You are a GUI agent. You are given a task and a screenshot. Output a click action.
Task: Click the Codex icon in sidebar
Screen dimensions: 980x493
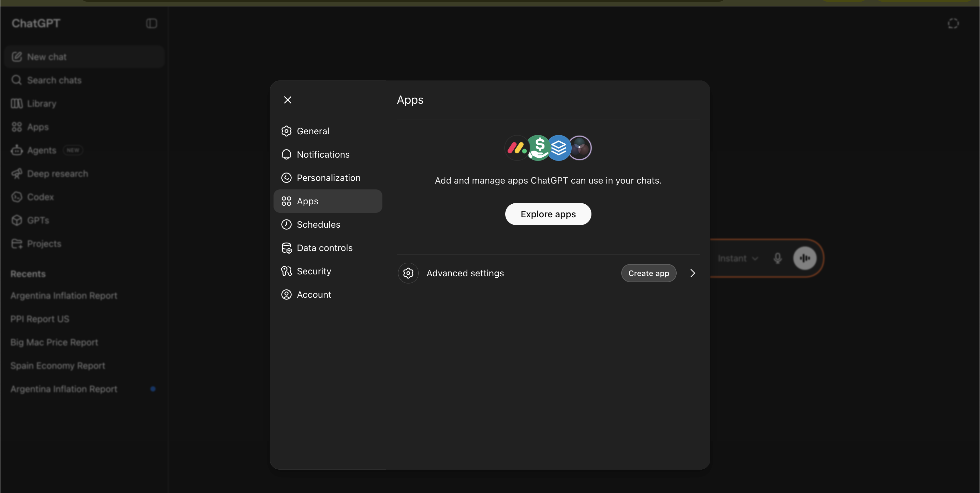[x=17, y=197]
